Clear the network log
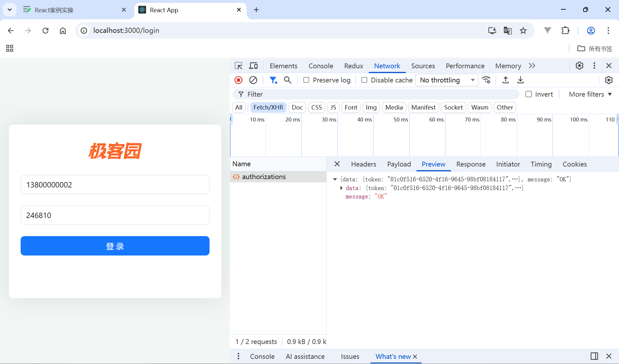Screen dimensions: 619x364 (253, 80)
